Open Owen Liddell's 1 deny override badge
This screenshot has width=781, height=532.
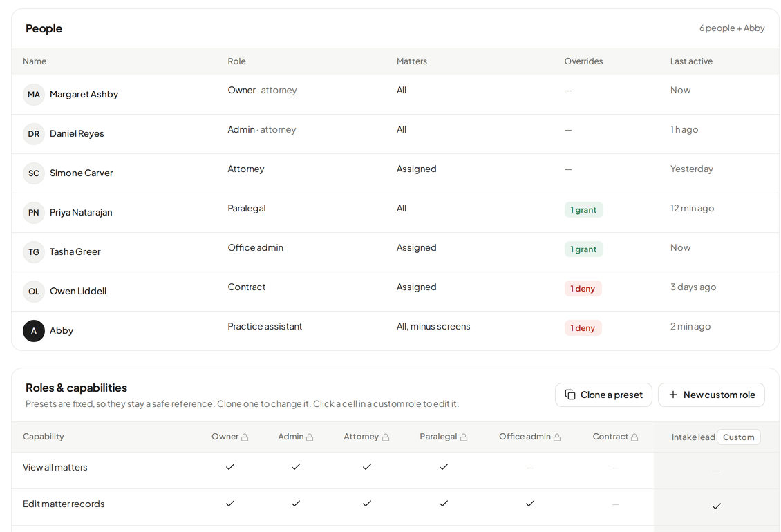(x=583, y=288)
